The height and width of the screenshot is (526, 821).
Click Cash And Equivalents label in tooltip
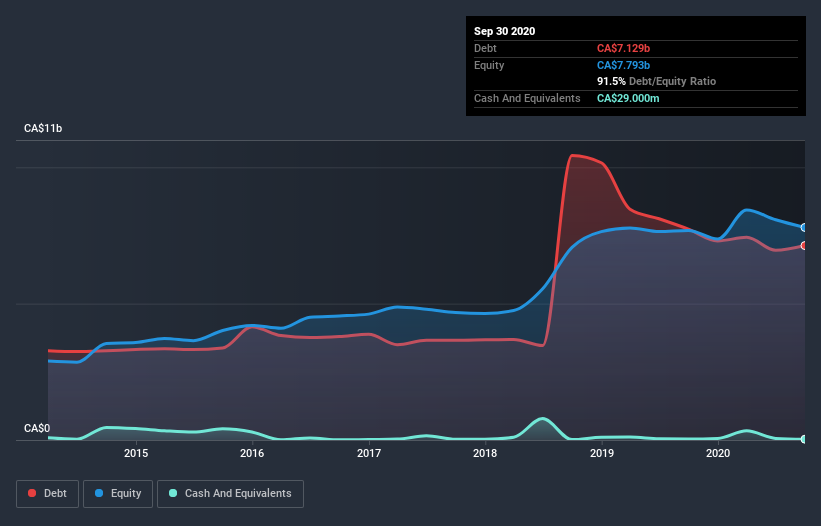click(527, 98)
